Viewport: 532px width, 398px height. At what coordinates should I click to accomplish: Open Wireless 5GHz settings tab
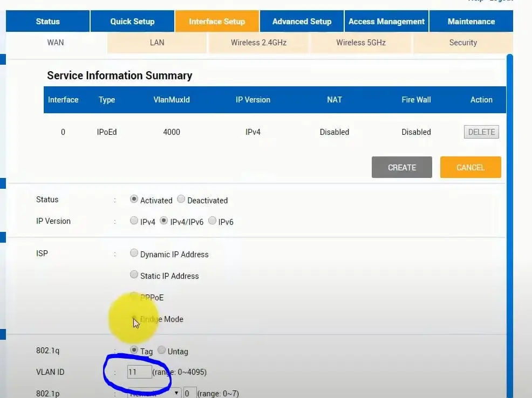[361, 43]
